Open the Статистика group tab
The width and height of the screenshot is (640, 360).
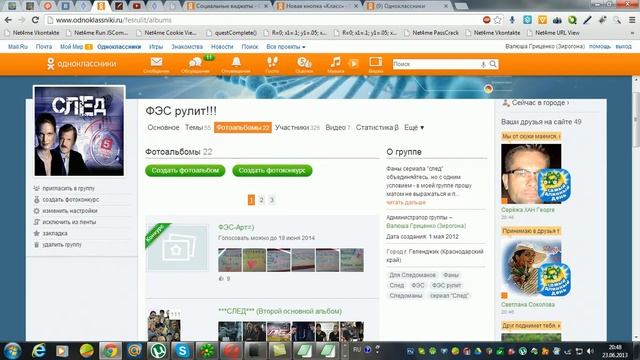pos(377,127)
